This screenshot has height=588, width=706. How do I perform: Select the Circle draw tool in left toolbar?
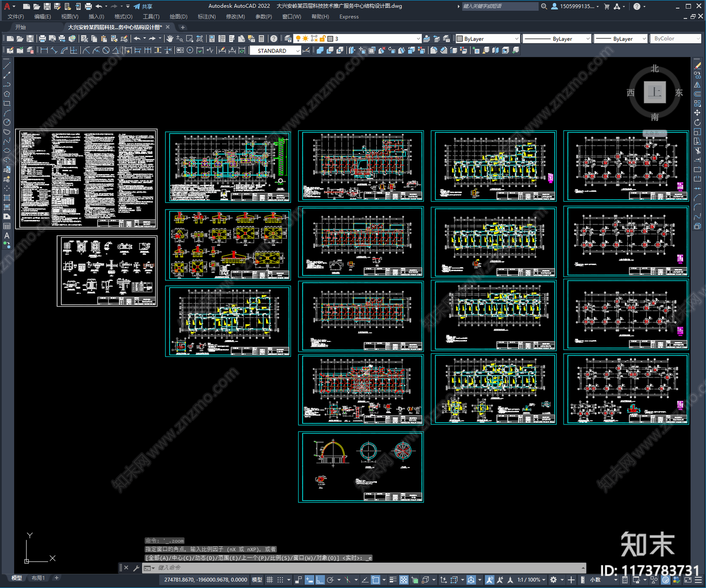(x=7, y=122)
